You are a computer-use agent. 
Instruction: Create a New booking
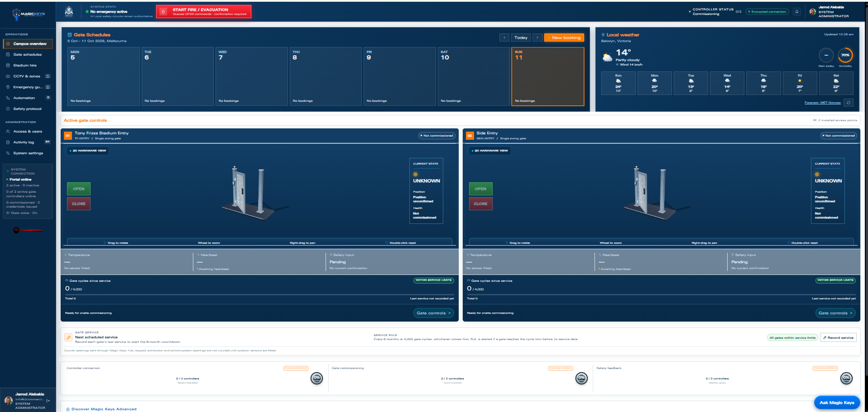[564, 38]
